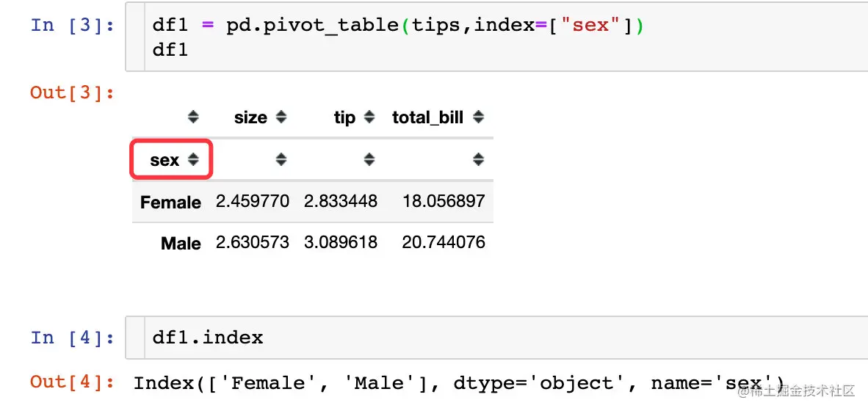Click sort arrow under total_bill header
This screenshot has width=868, height=411.
click(x=478, y=160)
